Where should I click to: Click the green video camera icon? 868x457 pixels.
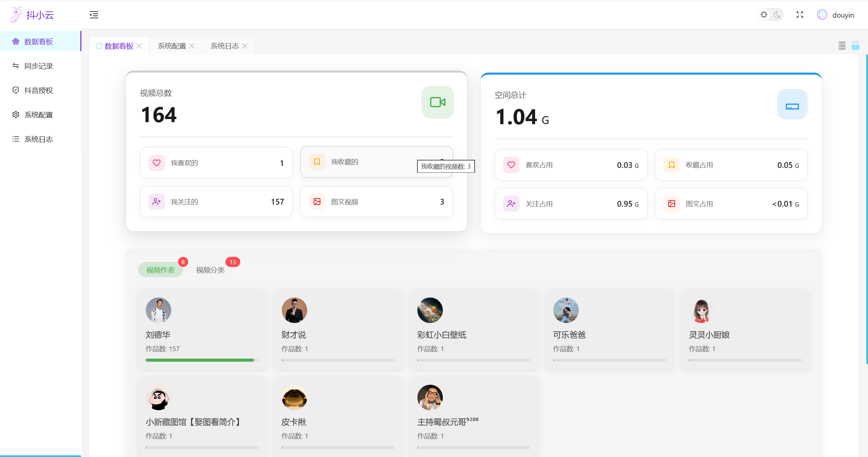click(x=437, y=102)
